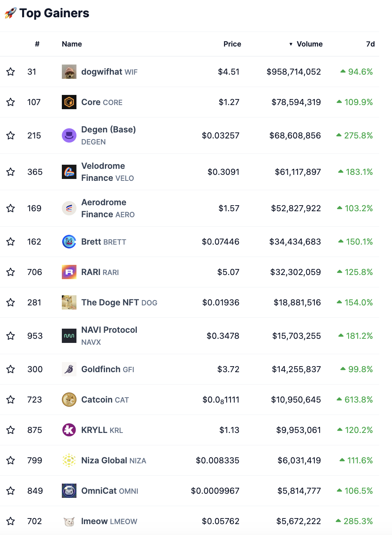
Task: Favorite dogwifhat with its star
Action: point(10,72)
